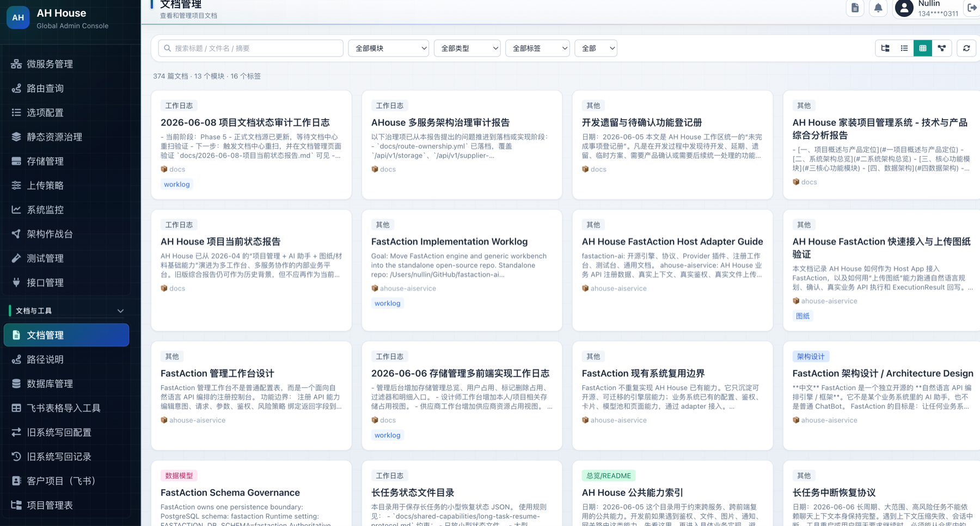Open 路由查询 in sidebar
This screenshot has height=526, width=980.
tap(66, 88)
